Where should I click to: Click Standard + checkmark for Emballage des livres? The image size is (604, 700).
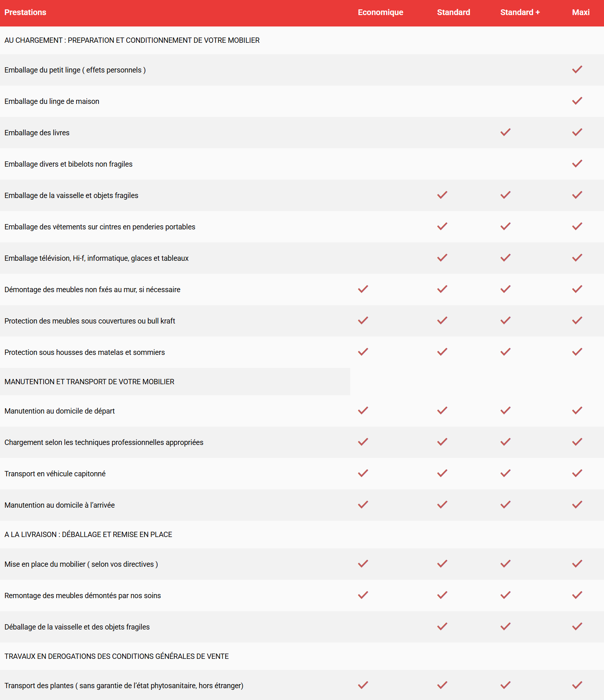click(x=505, y=132)
